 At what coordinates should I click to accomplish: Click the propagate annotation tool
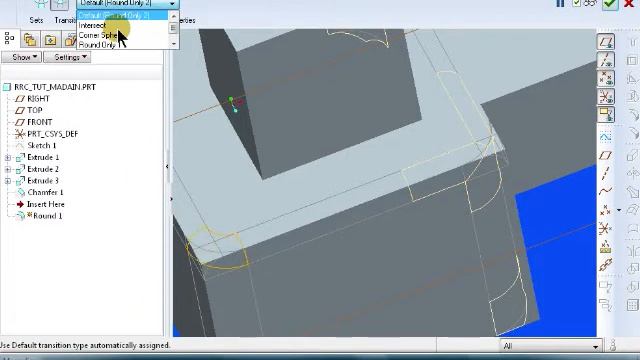click(606, 304)
